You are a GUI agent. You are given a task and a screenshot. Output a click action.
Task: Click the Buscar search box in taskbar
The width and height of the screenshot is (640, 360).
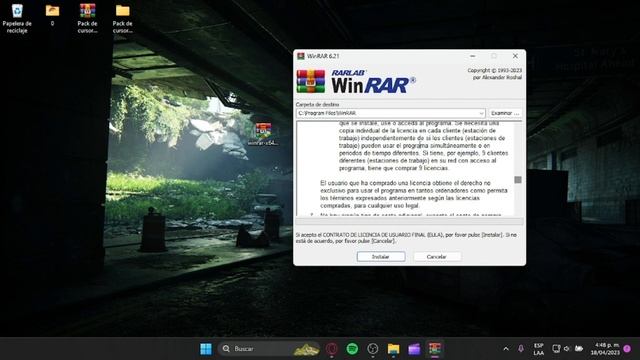pyautogui.click(x=269, y=349)
